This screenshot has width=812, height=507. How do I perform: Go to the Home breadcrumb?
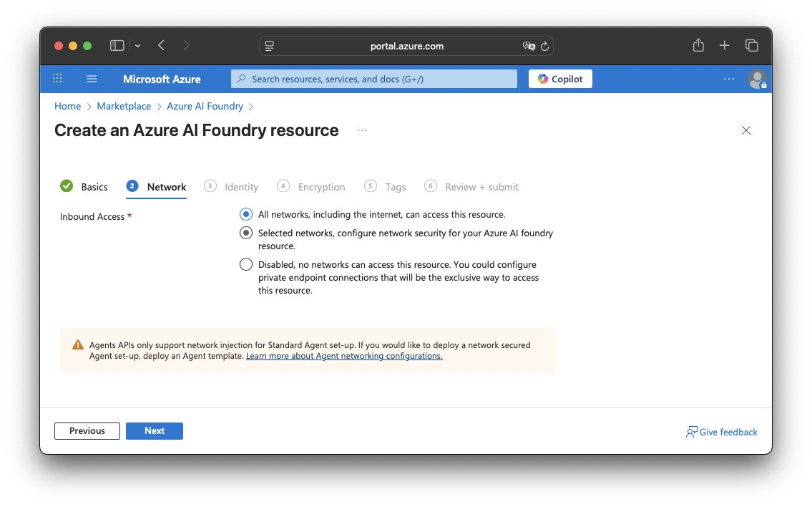pos(68,106)
